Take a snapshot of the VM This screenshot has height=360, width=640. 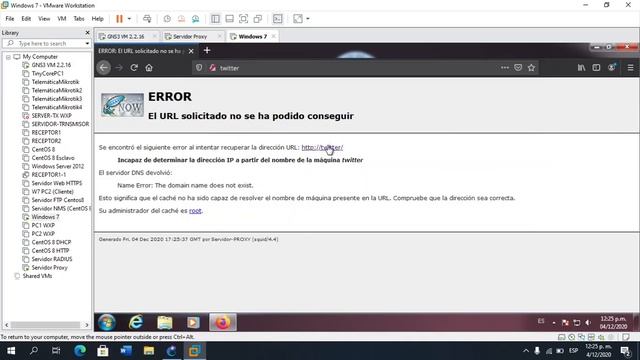(167, 19)
